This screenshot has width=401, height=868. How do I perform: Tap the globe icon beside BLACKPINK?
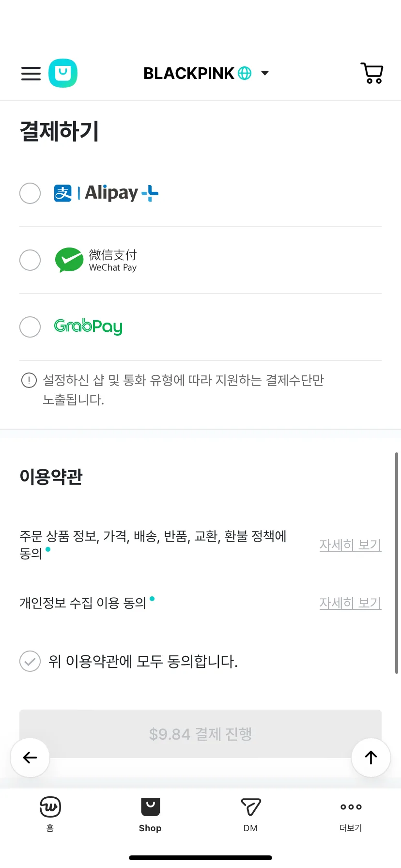coord(245,73)
